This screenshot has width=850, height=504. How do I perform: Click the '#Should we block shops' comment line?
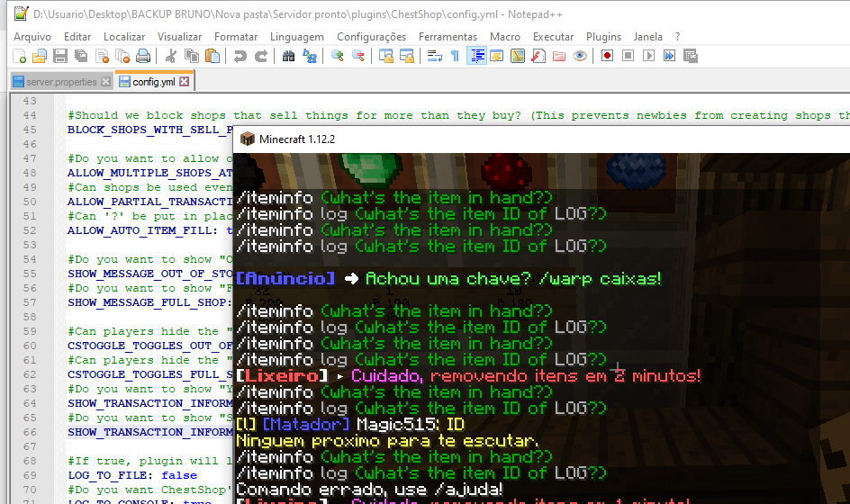pyautogui.click(x=458, y=115)
